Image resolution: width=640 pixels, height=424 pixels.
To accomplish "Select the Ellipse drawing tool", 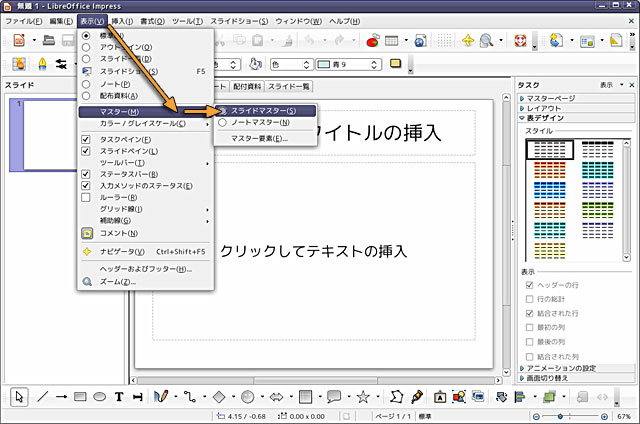I will (x=100, y=397).
